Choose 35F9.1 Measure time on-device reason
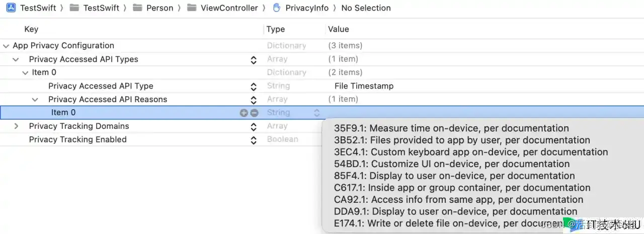The height and width of the screenshot is (234, 644). click(451, 128)
